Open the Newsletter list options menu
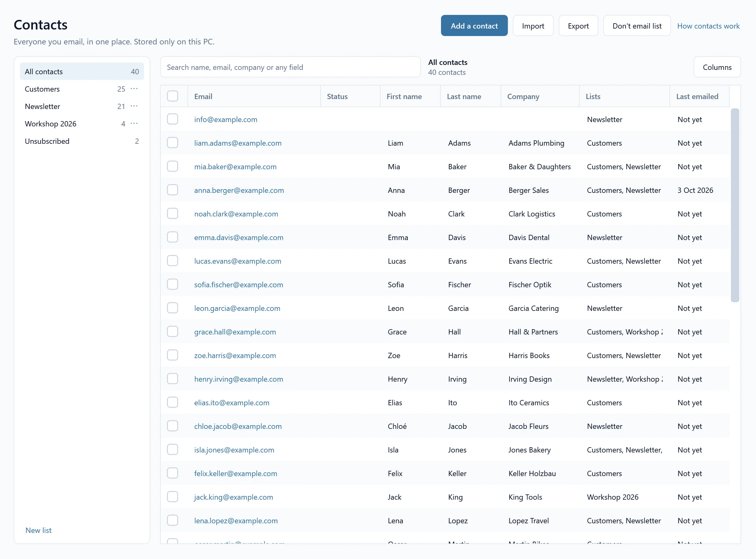Screen dimensions: 756x559 point(134,106)
